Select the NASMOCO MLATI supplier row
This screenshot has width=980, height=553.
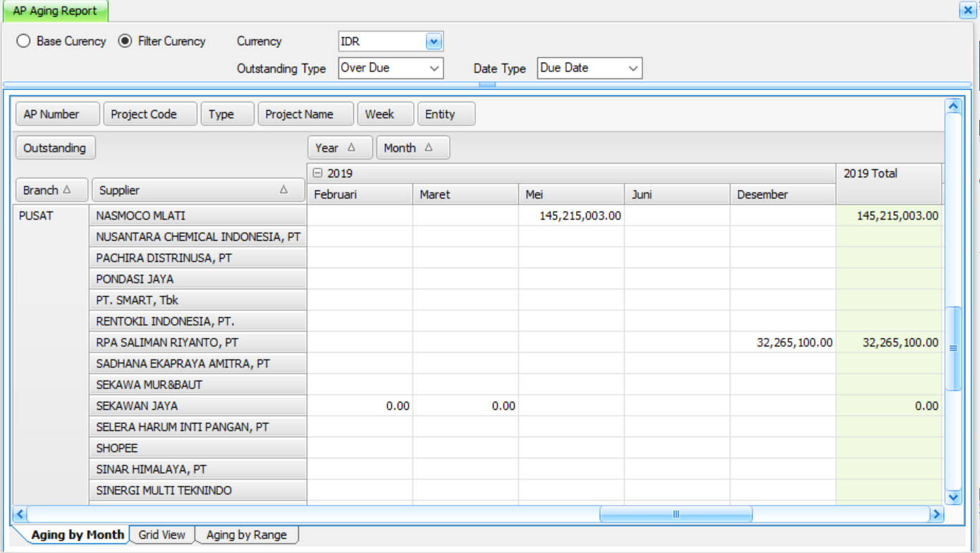coord(197,216)
